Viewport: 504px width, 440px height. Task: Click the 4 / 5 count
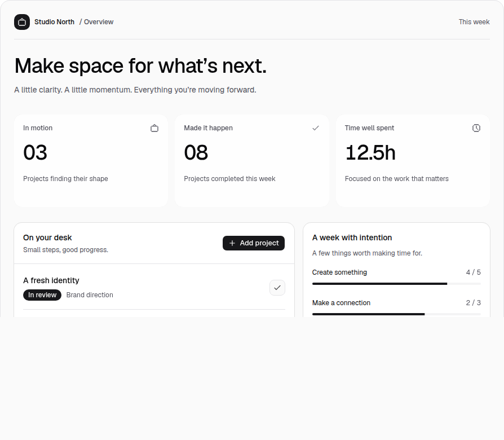click(x=474, y=272)
